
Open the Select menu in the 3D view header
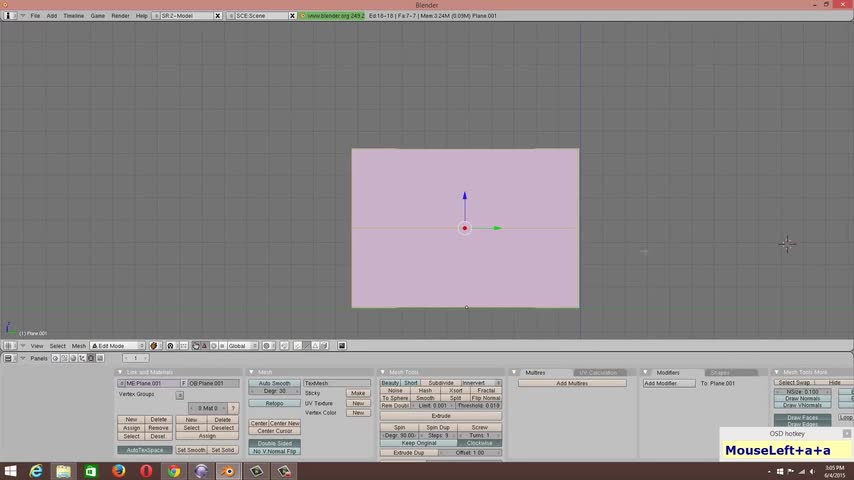58,346
